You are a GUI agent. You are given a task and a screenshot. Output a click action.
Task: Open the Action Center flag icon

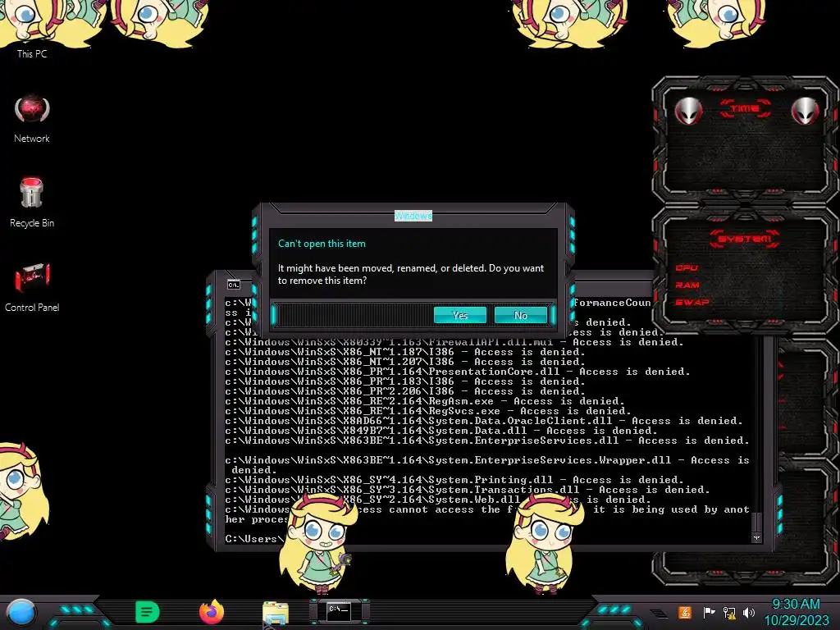pos(709,612)
